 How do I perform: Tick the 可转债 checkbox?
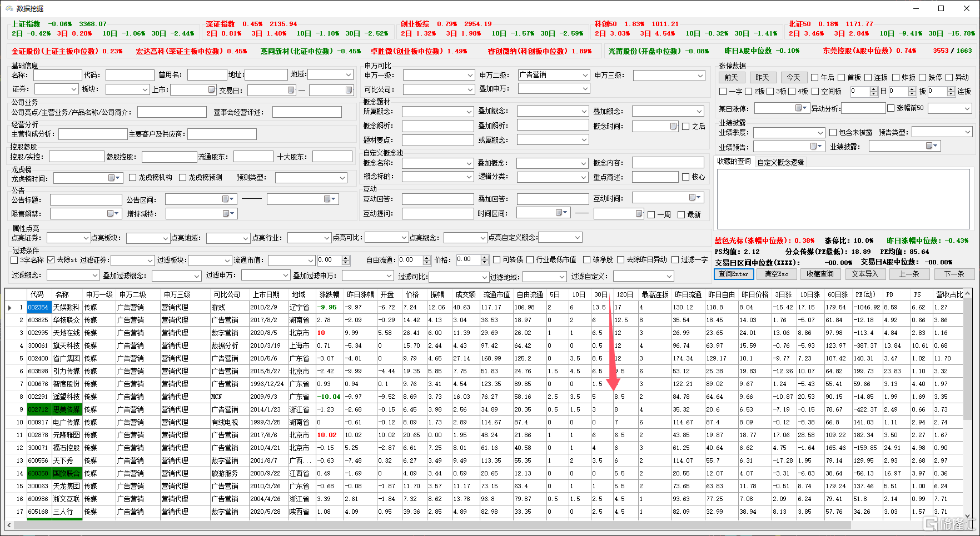tap(497, 260)
